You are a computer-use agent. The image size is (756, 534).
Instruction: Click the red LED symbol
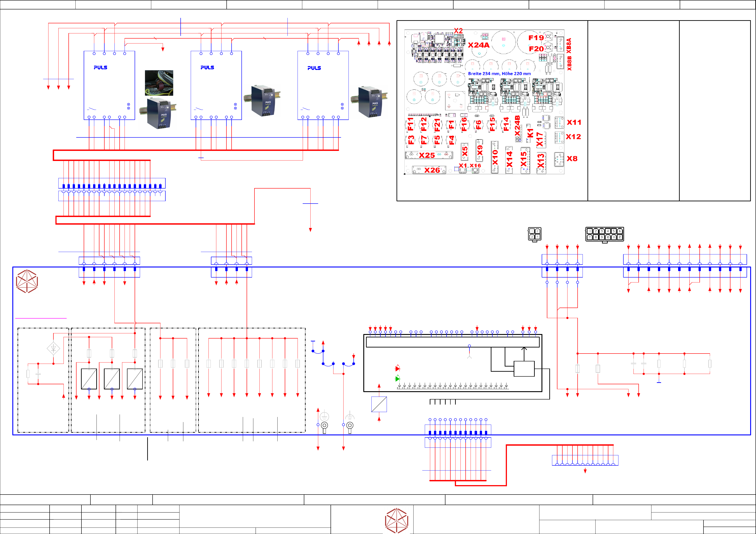pos(397,369)
